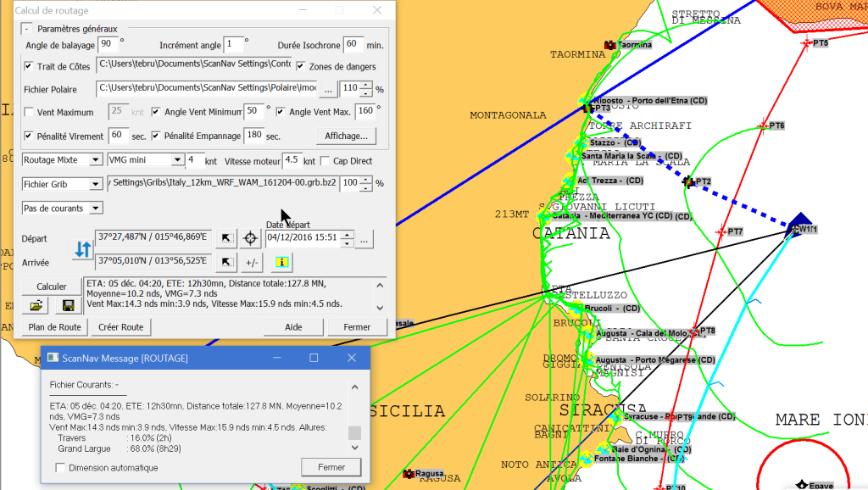Open the Affichage... settings button

point(346,136)
